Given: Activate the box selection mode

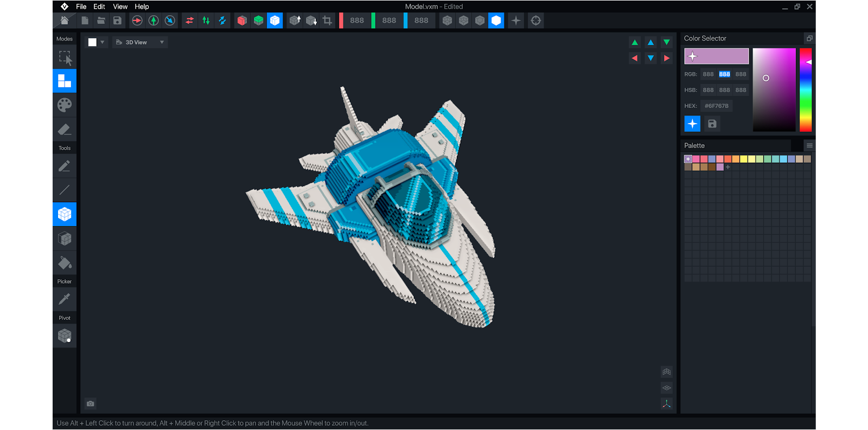Looking at the screenshot, I should point(65,57).
